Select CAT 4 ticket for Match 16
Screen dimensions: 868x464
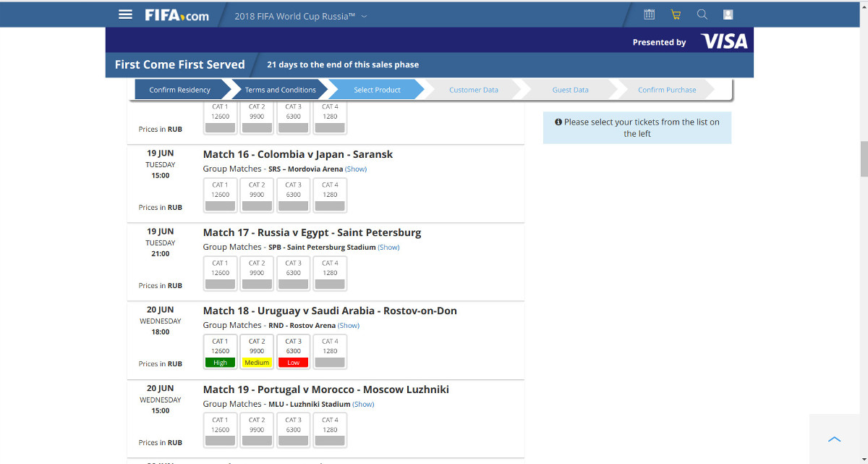click(x=330, y=195)
